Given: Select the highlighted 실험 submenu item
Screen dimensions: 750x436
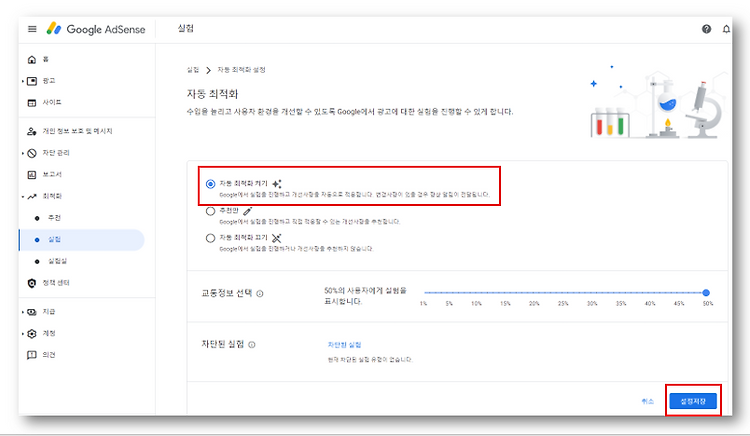Looking at the screenshot, I should 81,240.
